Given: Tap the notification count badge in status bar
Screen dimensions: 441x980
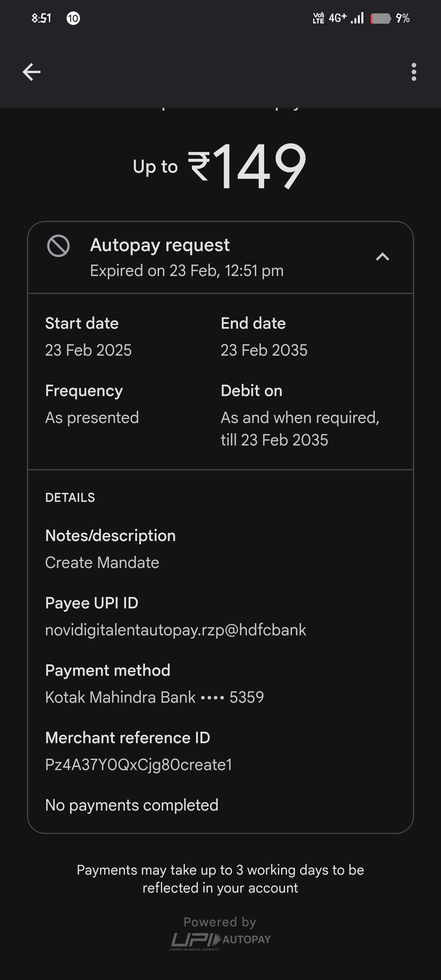Looking at the screenshot, I should (x=73, y=18).
